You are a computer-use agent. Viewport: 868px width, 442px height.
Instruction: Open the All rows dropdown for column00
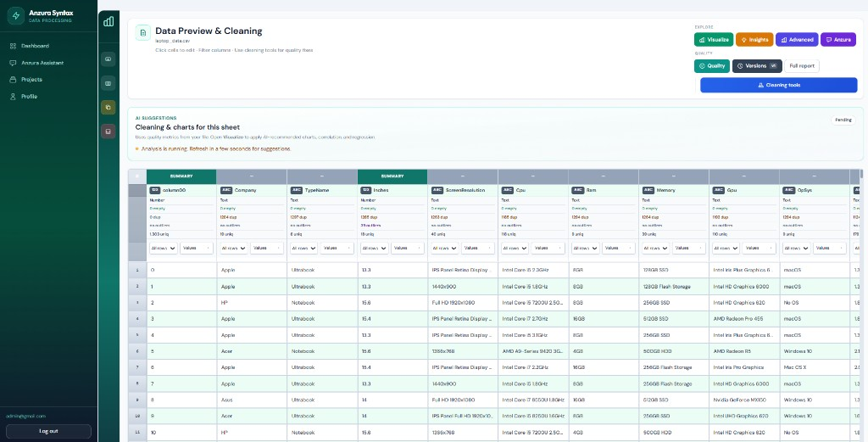pos(164,248)
